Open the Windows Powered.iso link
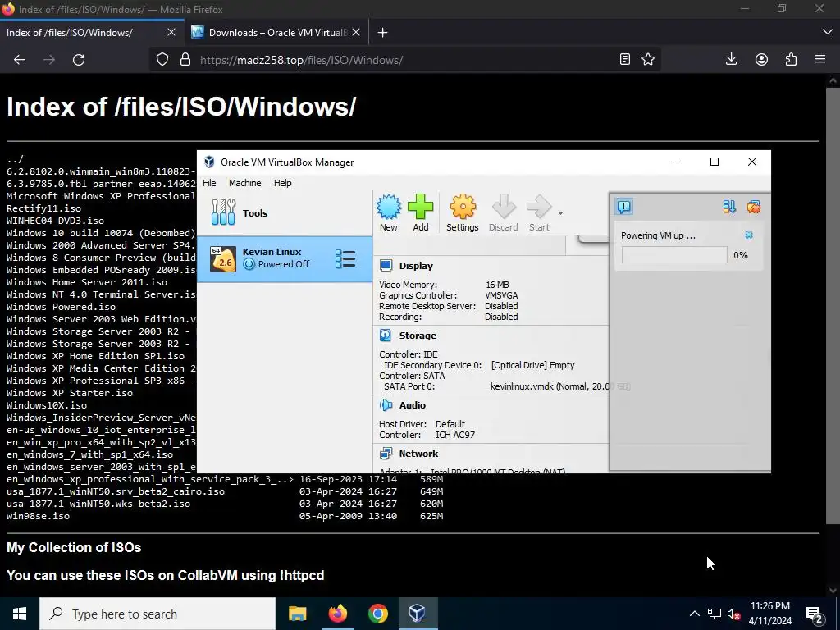The image size is (840, 630). (61, 307)
